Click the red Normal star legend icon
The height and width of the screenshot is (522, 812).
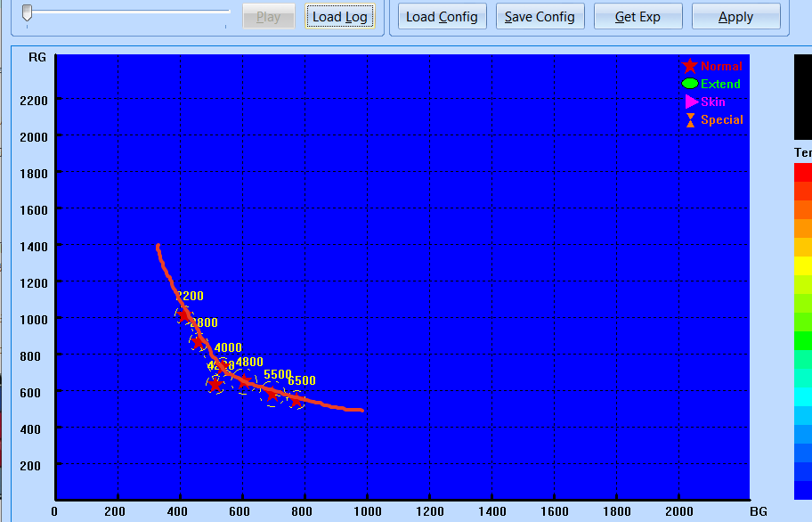click(x=689, y=66)
